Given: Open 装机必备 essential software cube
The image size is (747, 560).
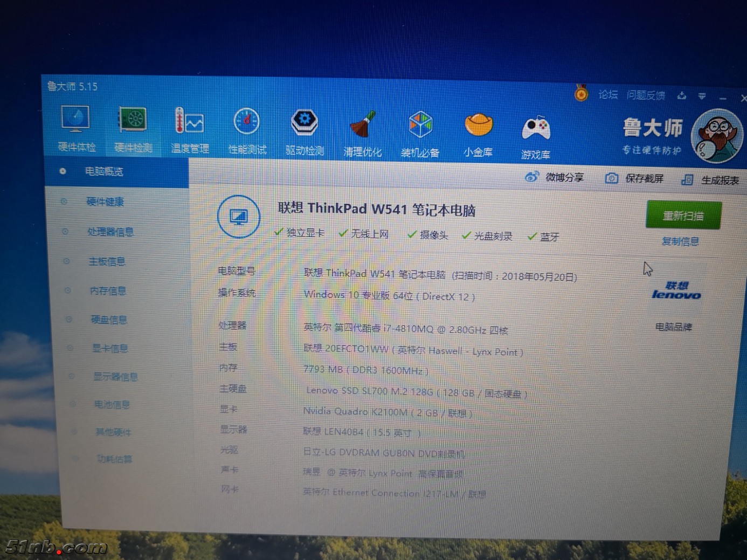Looking at the screenshot, I should point(420,135).
